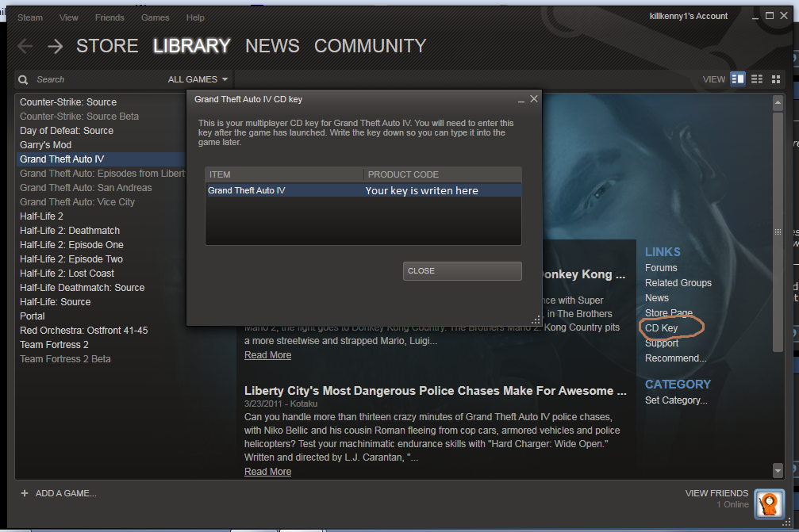Click the search magnifier icon
This screenshot has width=799, height=532.
click(23, 80)
